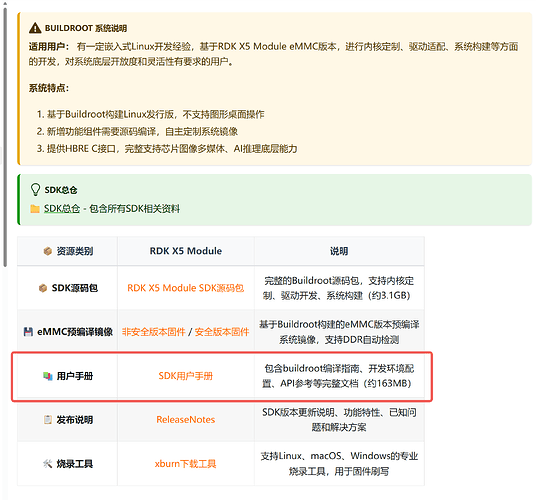The height and width of the screenshot is (500, 536).
Task: Open the ReleaseNotes link
Action: (186, 419)
